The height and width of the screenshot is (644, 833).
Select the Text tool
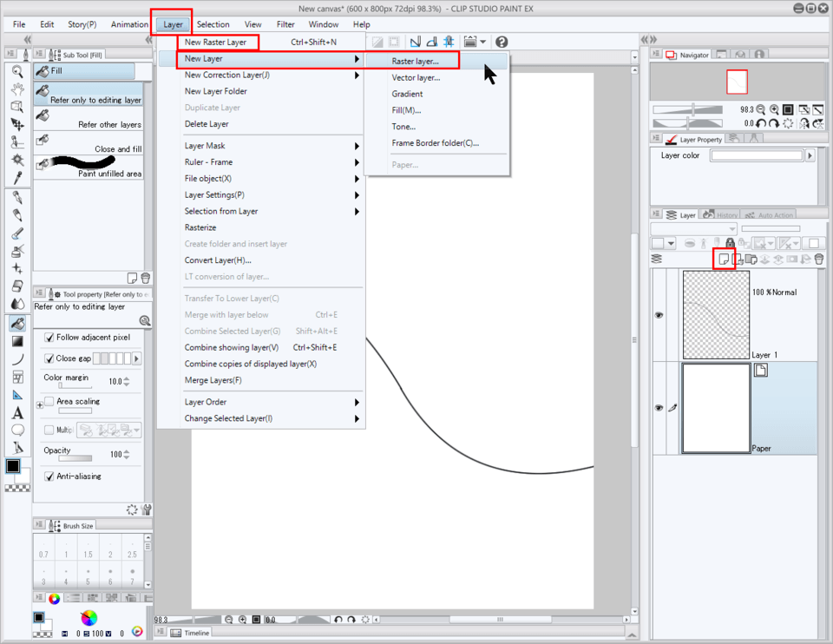click(17, 413)
